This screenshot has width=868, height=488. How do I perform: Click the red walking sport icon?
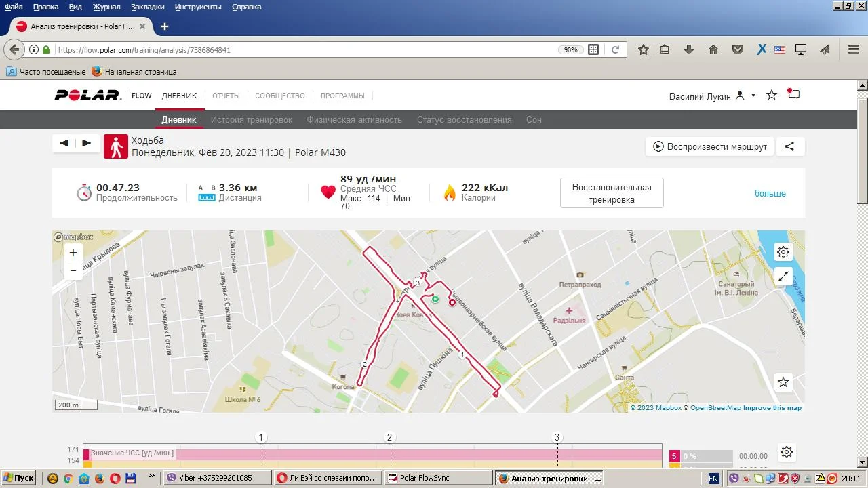116,146
